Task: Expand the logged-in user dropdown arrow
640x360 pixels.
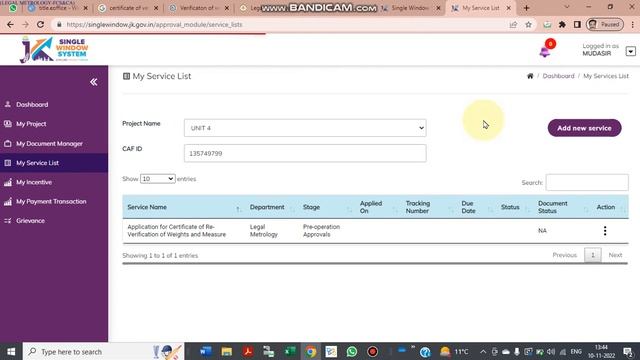Action: (x=631, y=51)
